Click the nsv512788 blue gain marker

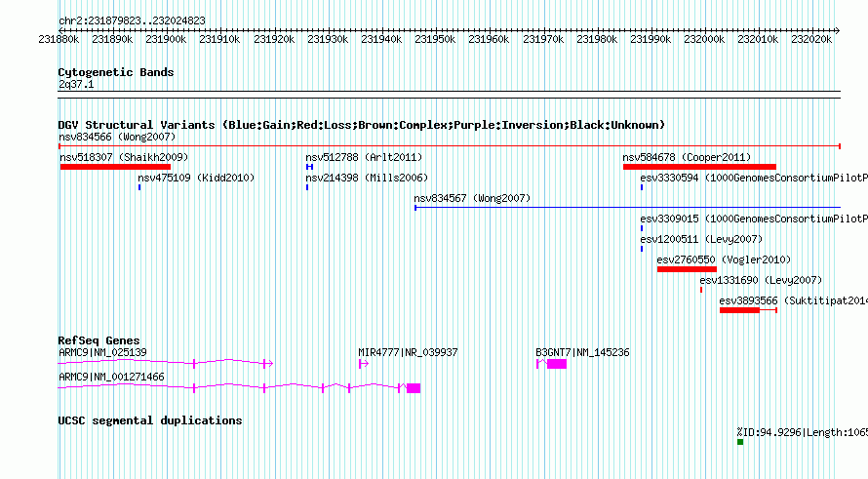pos(309,167)
